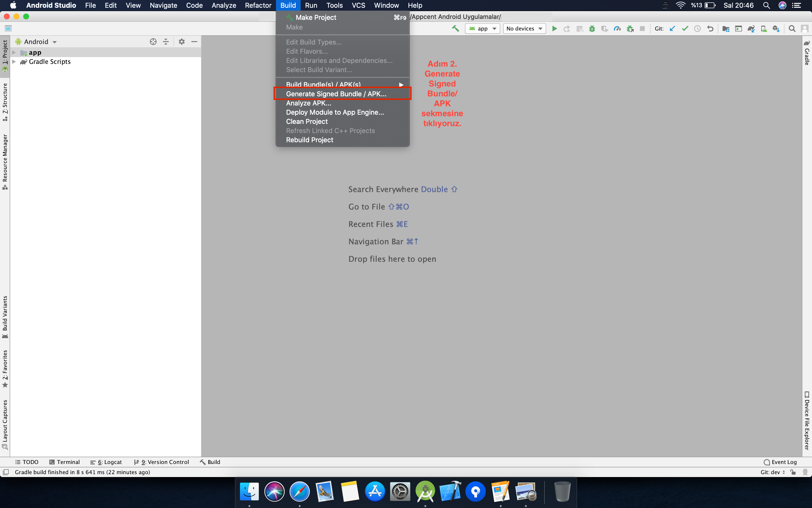Click the scroll-from-source target icon
The height and width of the screenshot is (508, 812).
(x=153, y=42)
